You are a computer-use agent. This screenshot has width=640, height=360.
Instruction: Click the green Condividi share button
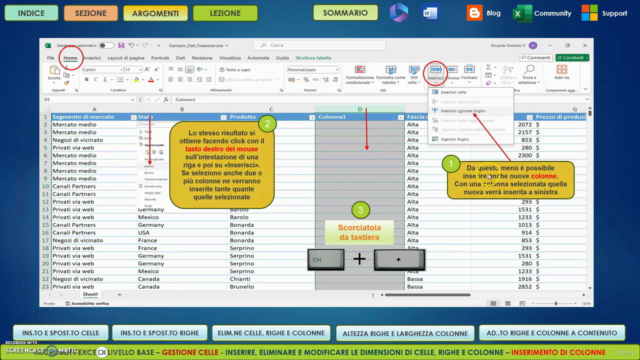[572, 58]
